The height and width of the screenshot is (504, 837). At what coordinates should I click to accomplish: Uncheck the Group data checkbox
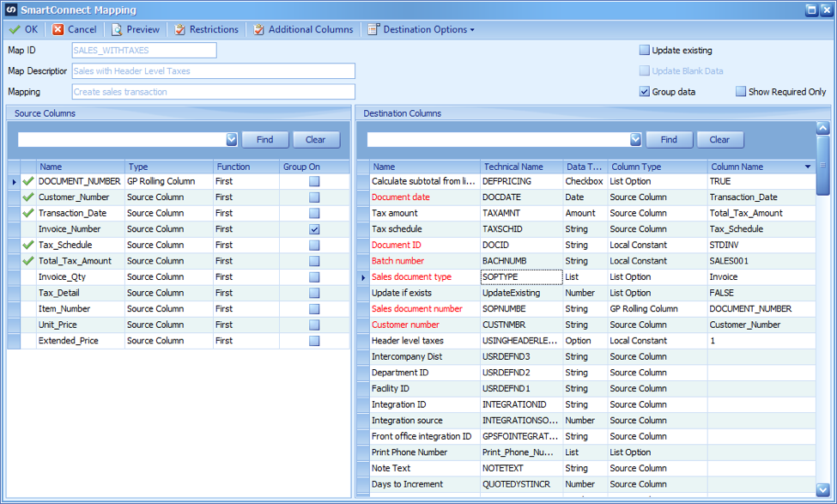645,92
